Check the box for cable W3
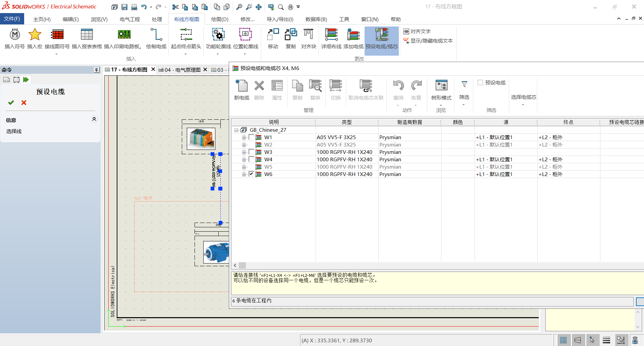Viewport: 644px width, 346px height. (251, 152)
